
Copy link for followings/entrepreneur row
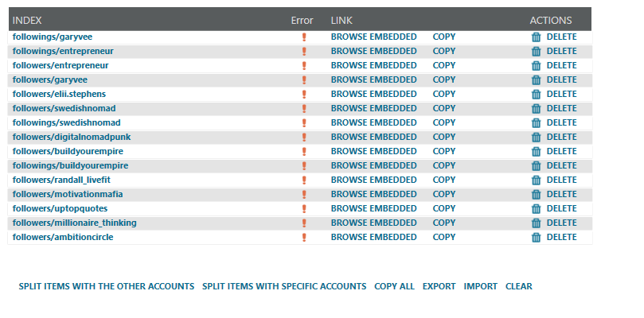pos(444,52)
